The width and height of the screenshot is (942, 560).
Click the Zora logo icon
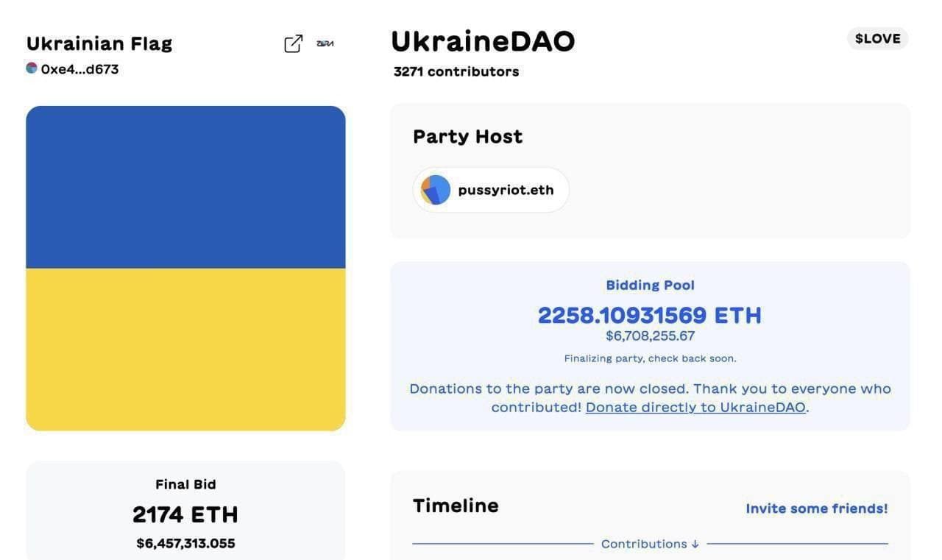[325, 44]
